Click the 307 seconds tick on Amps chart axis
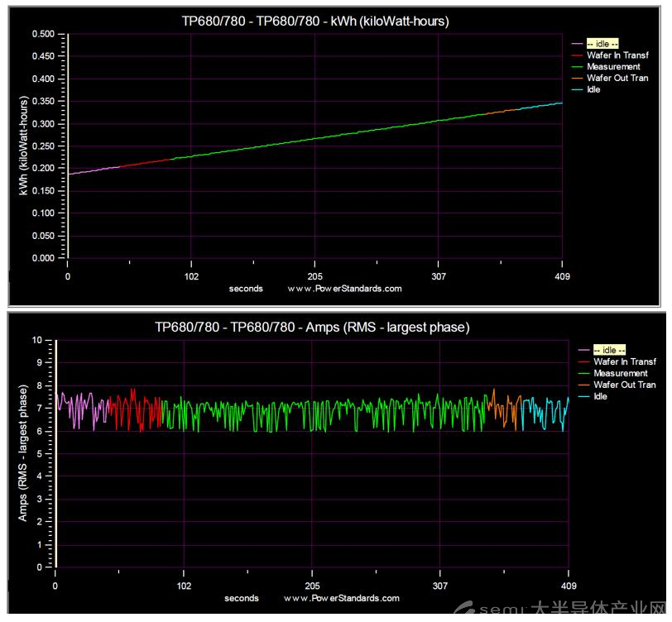The image size is (672, 622). point(440,586)
